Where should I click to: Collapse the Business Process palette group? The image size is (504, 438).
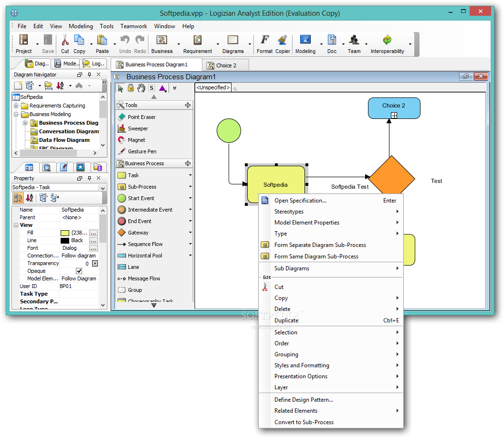click(188, 163)
